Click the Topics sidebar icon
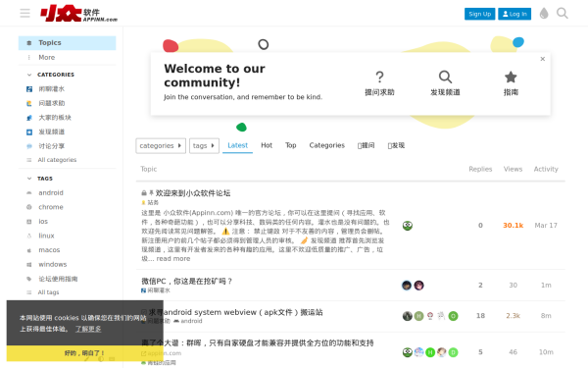 pyautogui.click(x=29, y=43)
